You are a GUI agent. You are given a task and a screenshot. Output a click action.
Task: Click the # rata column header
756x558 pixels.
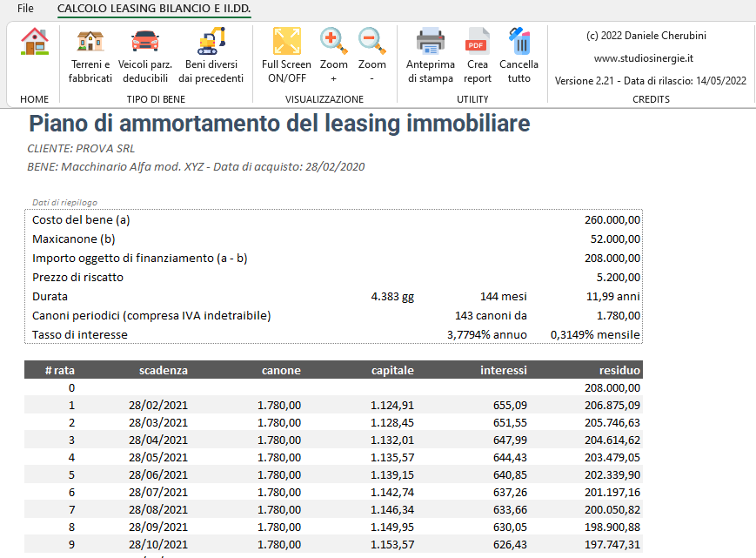tap(60, 370)
